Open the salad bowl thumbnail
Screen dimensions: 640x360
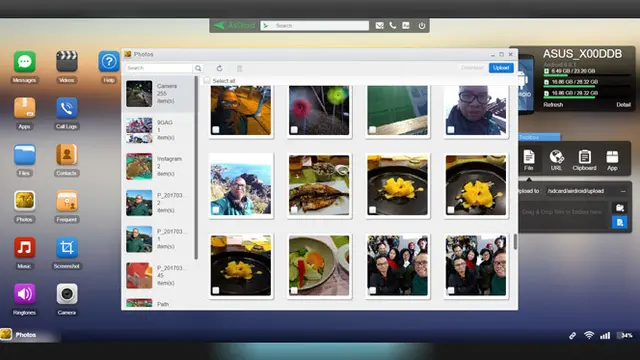point(319,266)
